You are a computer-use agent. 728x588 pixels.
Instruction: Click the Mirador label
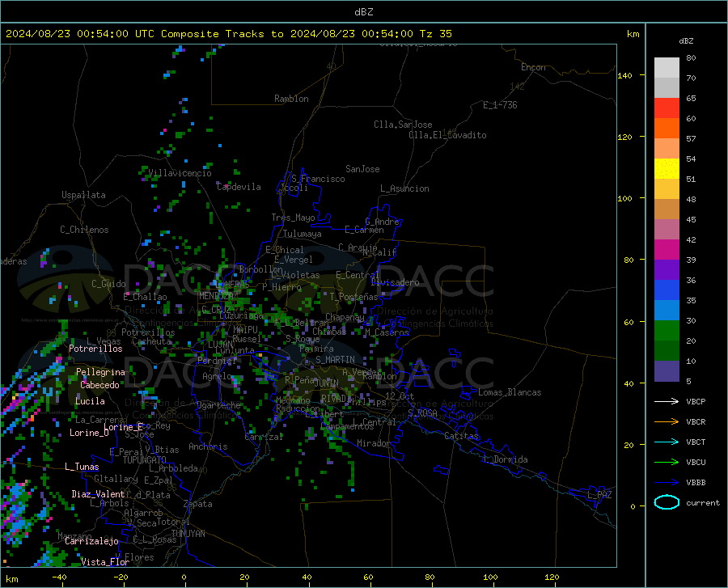(x=373, y=443)
